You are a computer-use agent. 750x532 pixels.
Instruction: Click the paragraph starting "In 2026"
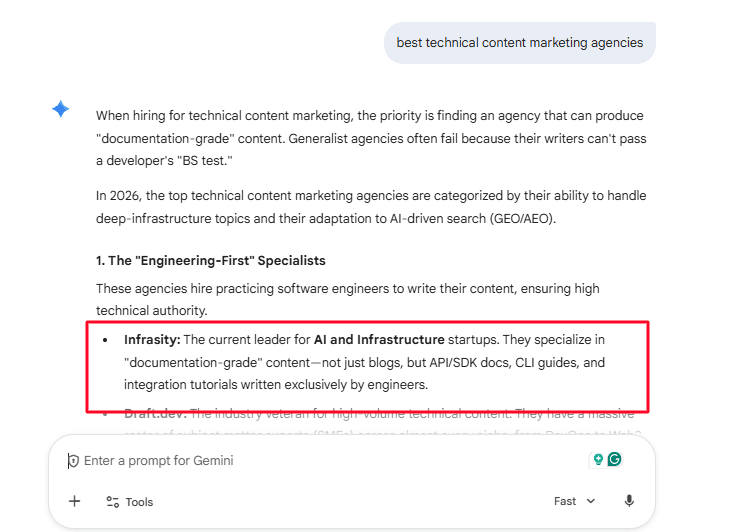tap(371, 207)
